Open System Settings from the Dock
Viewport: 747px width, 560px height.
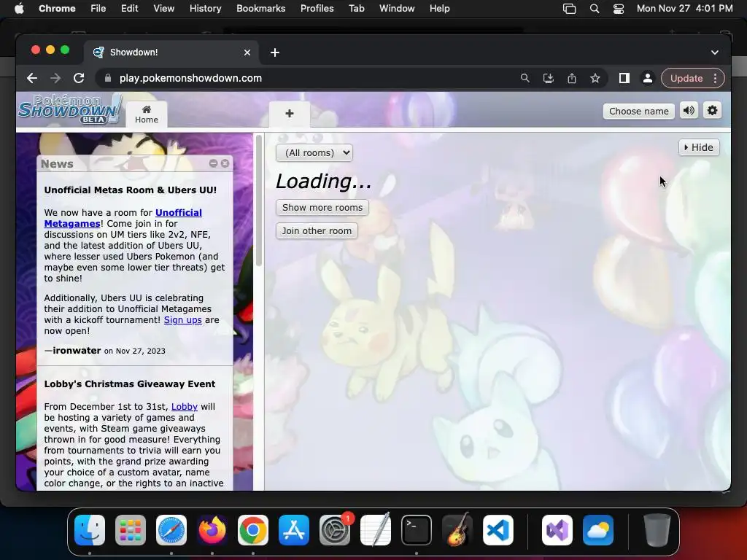coord(335,530)
